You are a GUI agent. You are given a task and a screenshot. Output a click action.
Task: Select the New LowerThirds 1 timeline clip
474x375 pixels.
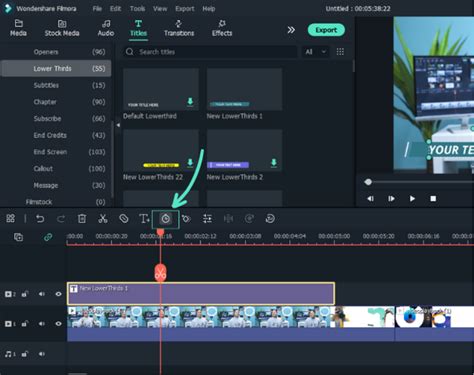click(x=201, y=294)
